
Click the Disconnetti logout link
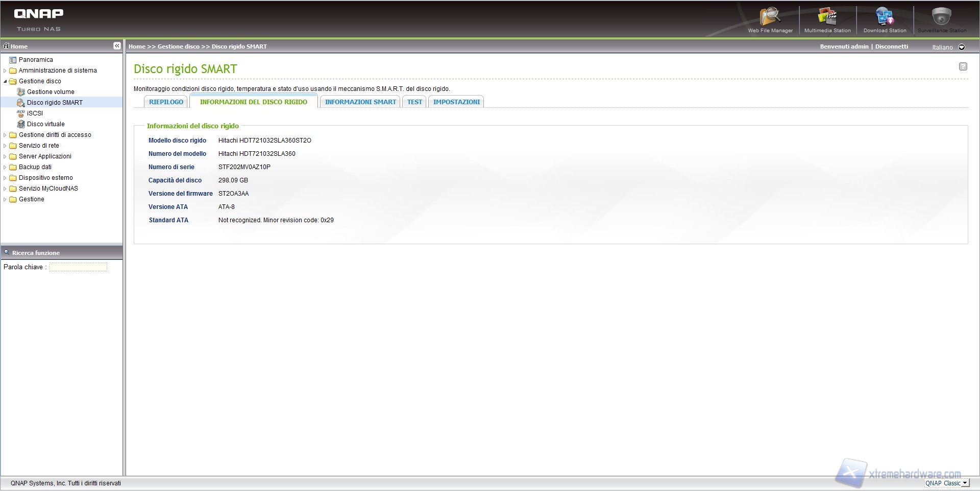[891, 46]
